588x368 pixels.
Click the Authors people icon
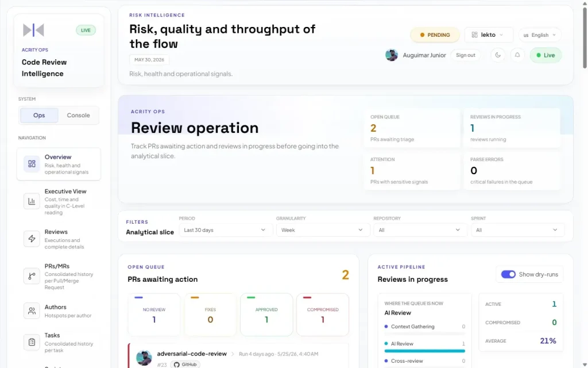[32, 311]
